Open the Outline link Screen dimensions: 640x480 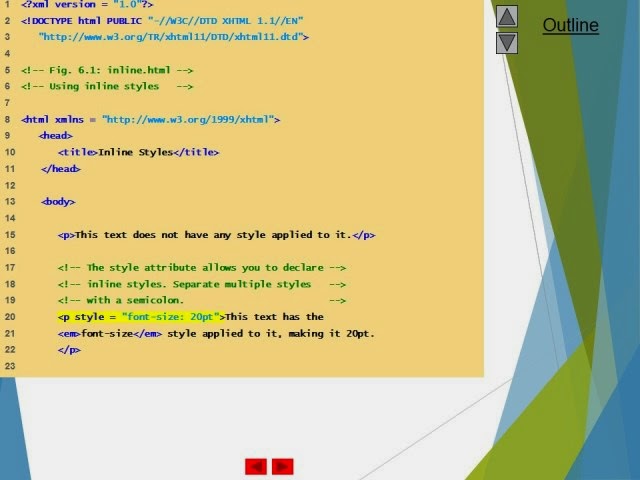(x=571, y=25)
